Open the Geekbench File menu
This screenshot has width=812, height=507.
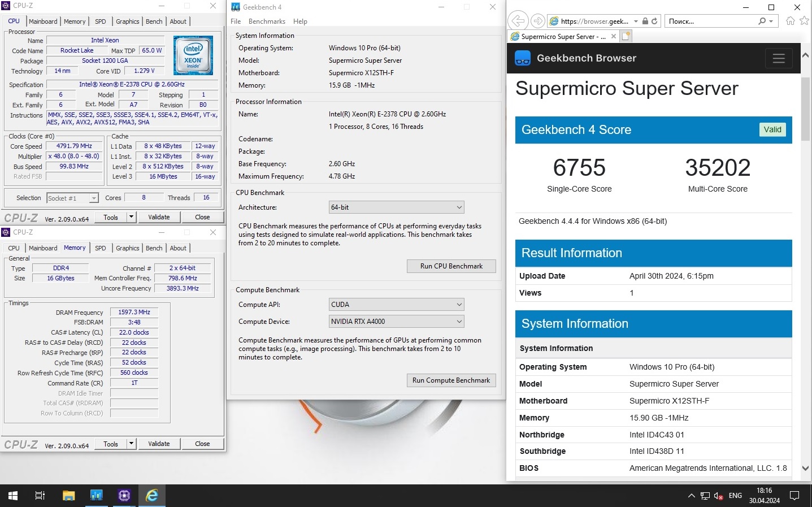click(x=236, y=21)
